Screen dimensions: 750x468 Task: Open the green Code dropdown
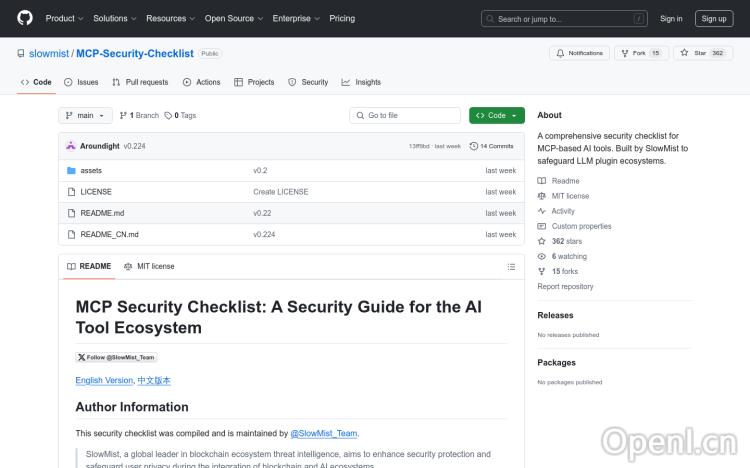tap(496, 116)
